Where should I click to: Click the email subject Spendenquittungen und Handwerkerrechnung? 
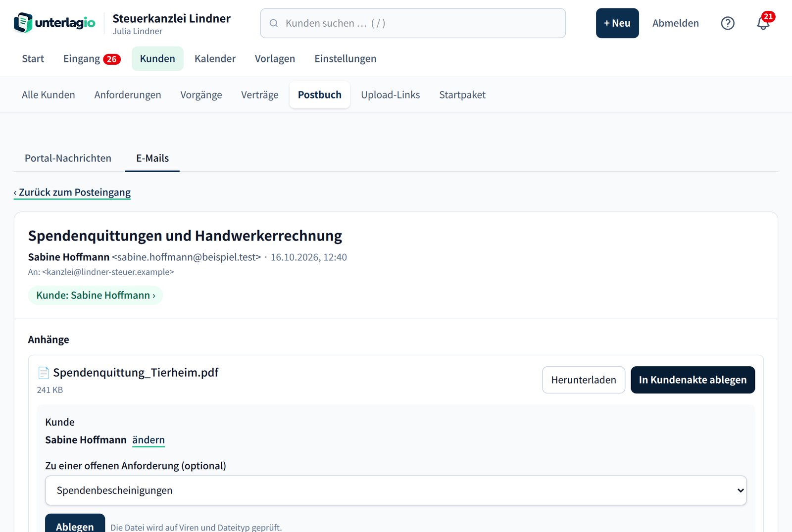(185, 236)
